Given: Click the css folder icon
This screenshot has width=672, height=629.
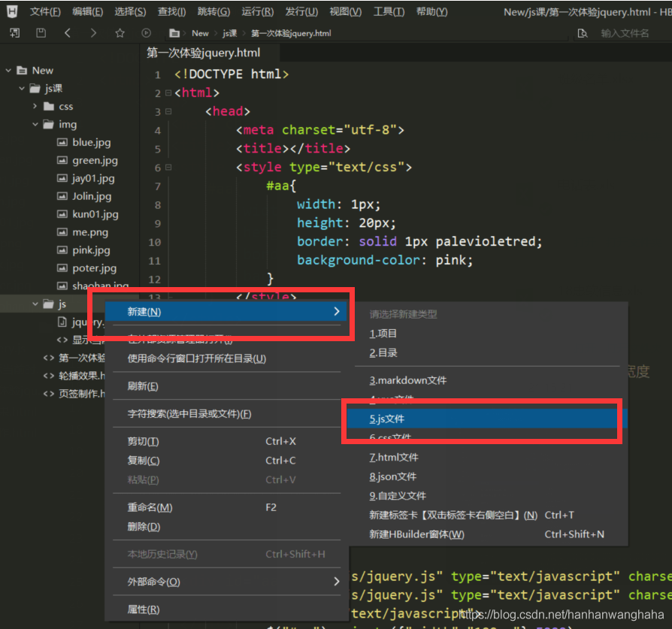Looking at the screenshot, I should click(x=49, y=106).
